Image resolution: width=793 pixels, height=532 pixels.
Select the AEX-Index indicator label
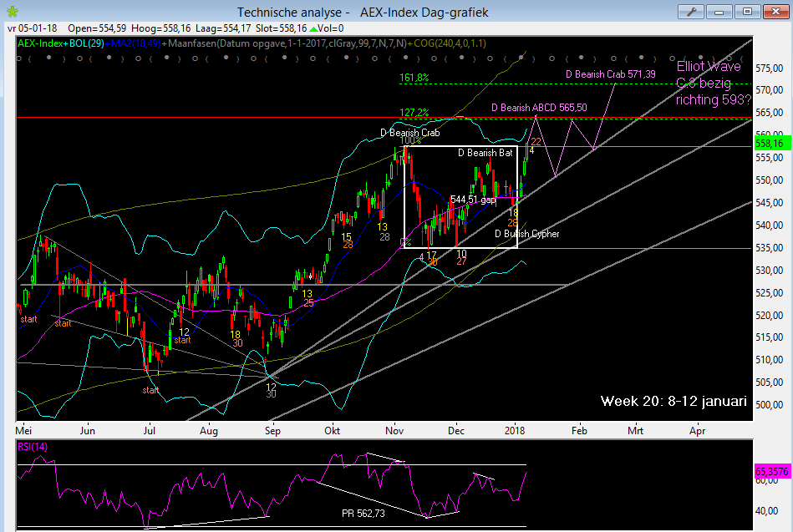(40, 43)
